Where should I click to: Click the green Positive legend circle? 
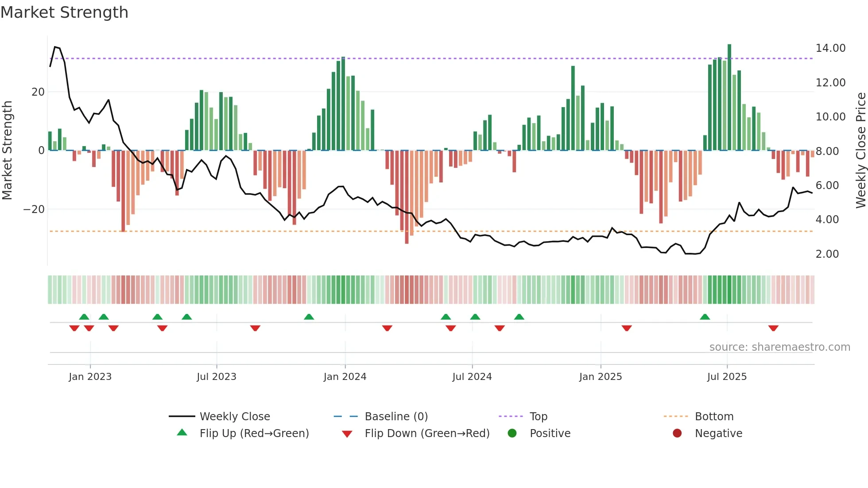[512, 433]
